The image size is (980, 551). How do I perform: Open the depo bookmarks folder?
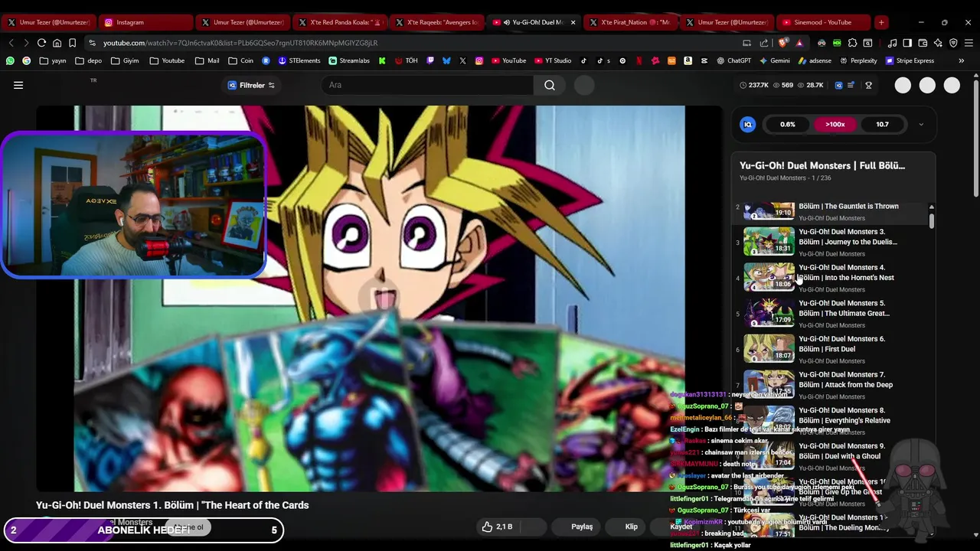pyautogui.click(x=88, y=60)
